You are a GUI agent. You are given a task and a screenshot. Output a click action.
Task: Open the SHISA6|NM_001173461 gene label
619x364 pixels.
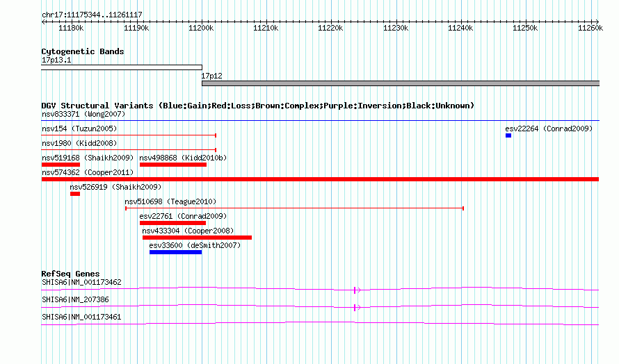click(x=81, y=317)
